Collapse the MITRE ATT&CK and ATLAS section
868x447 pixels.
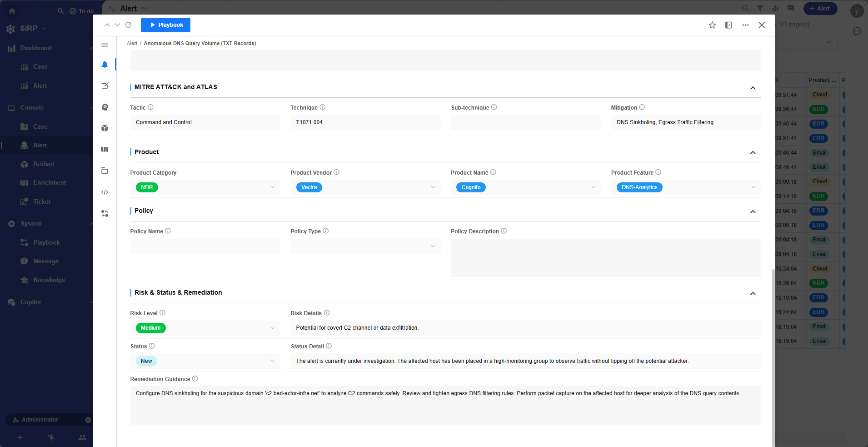753,88
